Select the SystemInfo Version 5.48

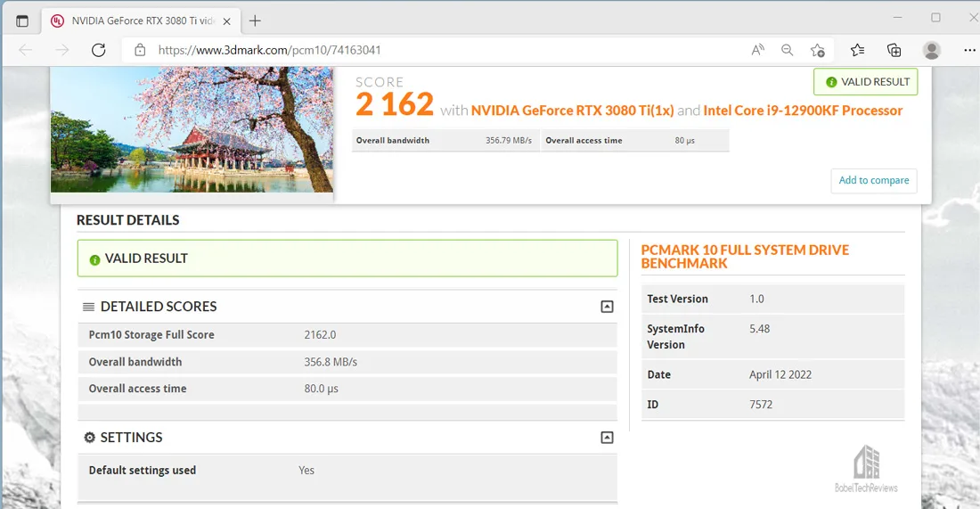[x=759, y=329]
